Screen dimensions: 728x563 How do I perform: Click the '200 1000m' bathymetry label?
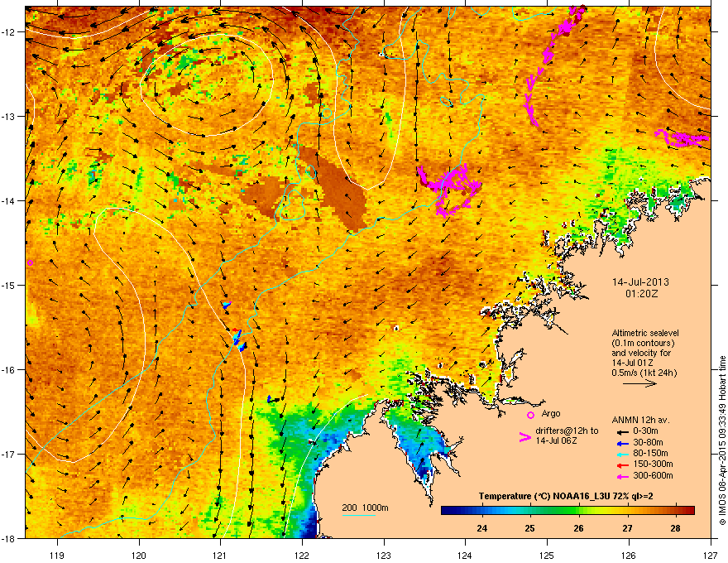pos(365,508)
